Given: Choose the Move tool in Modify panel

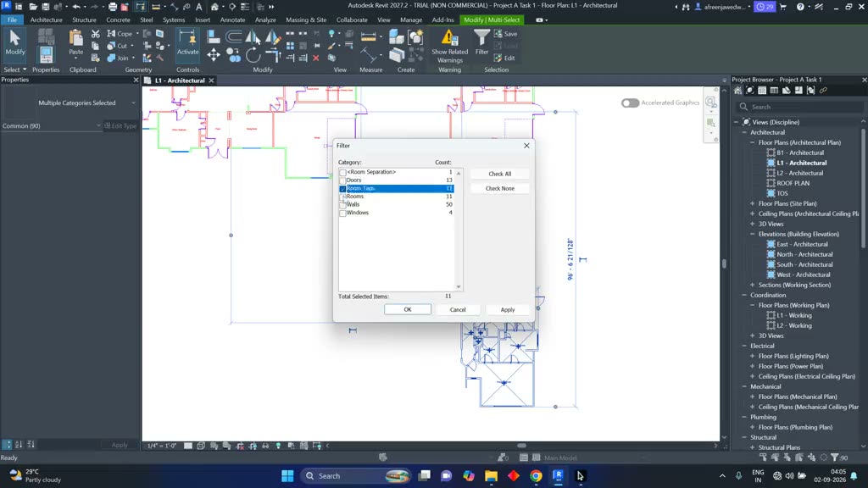Looking at the screenshot, I should point(213,54).
